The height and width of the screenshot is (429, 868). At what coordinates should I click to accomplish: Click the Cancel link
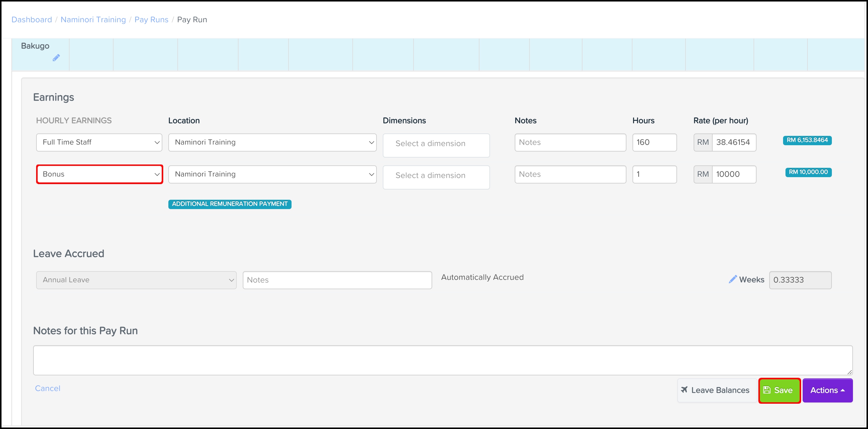(48, 388)
